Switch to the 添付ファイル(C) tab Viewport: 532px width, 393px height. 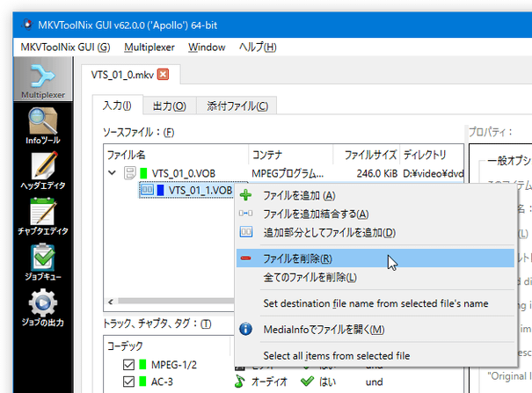pyautogui.click(x=237, y=106)
